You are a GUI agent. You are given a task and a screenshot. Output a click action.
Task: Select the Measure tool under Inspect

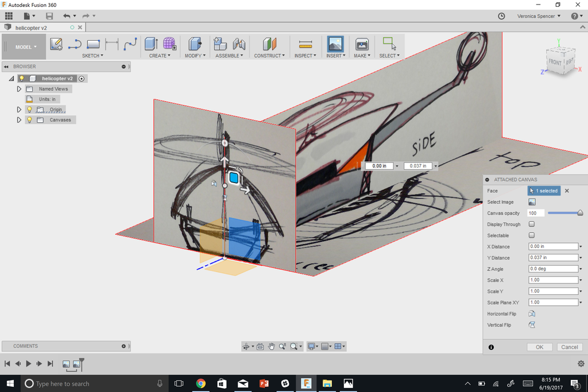point(304,43)
